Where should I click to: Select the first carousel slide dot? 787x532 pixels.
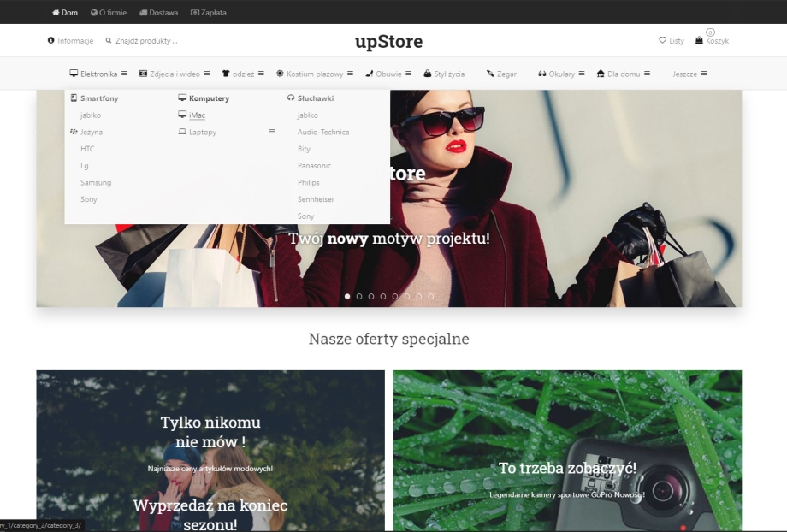point(347,296)
